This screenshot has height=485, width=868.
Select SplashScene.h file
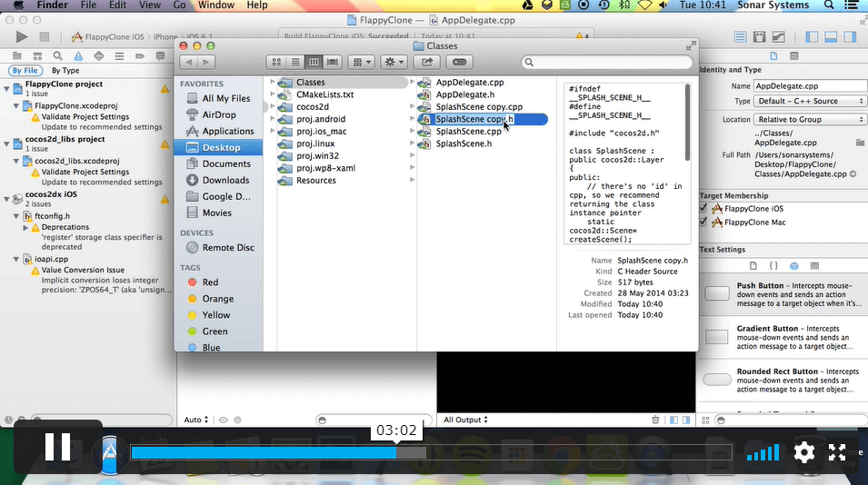[x=464, y=144]
